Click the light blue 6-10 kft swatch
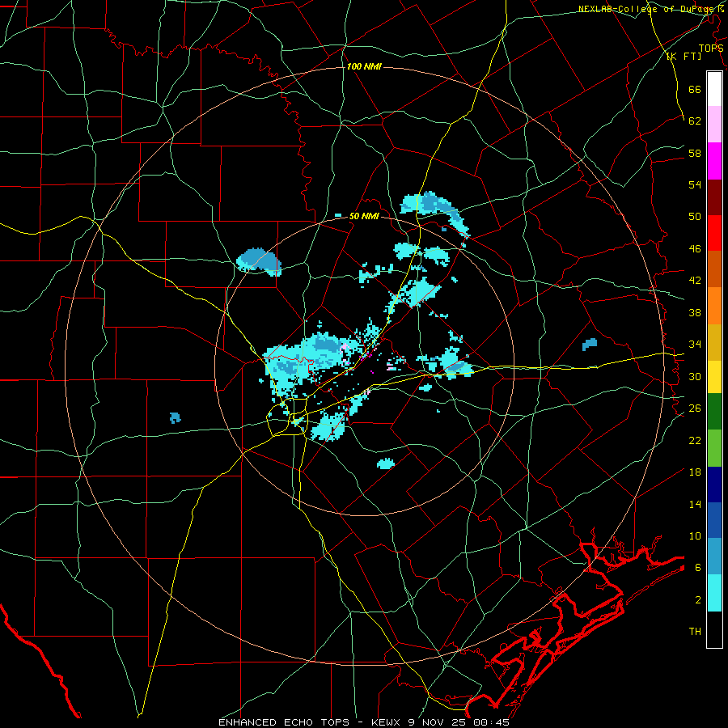This screenshot has height=728, width=728. coord(714,557)
